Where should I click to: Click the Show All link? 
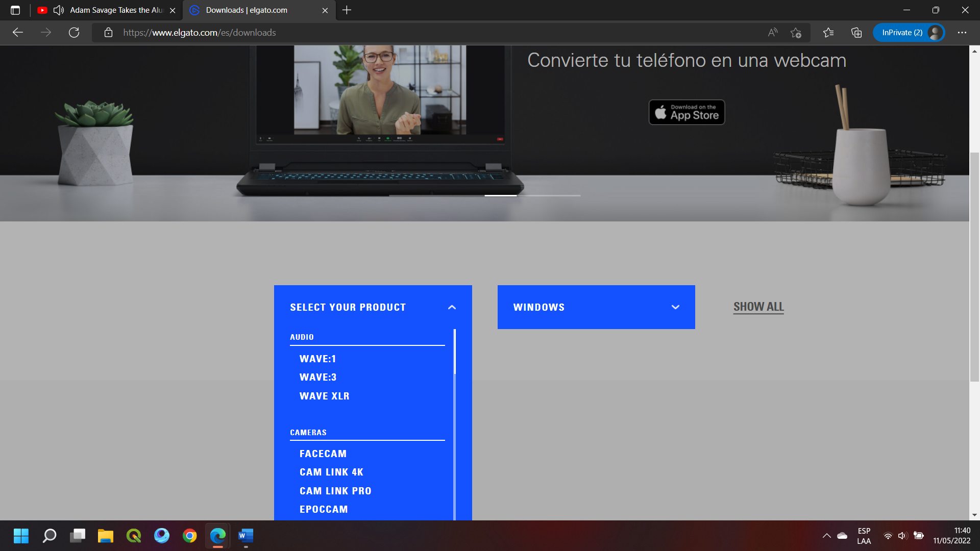(758, 307)
